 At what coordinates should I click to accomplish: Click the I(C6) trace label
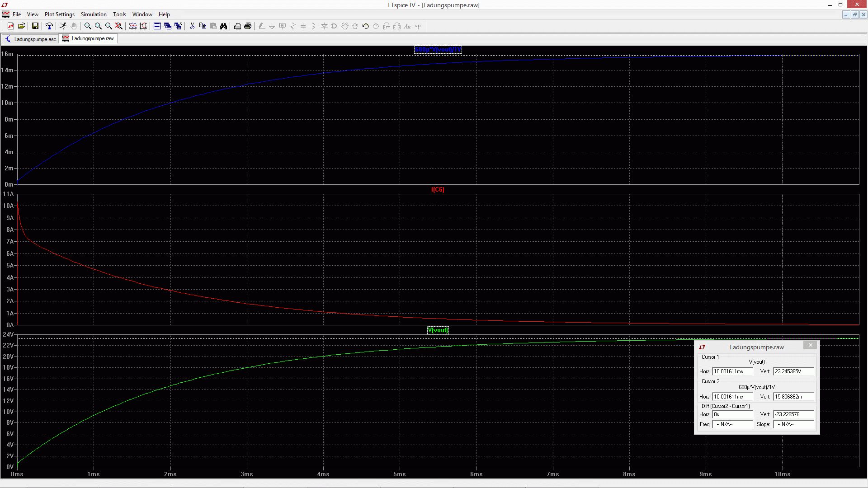pyautogui.click(x=438, y=190)
